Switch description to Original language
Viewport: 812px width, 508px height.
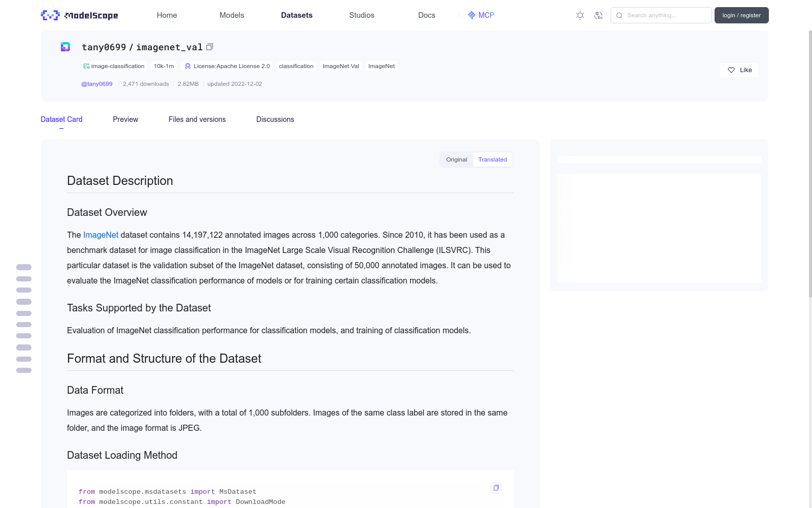tap(457, 160)
